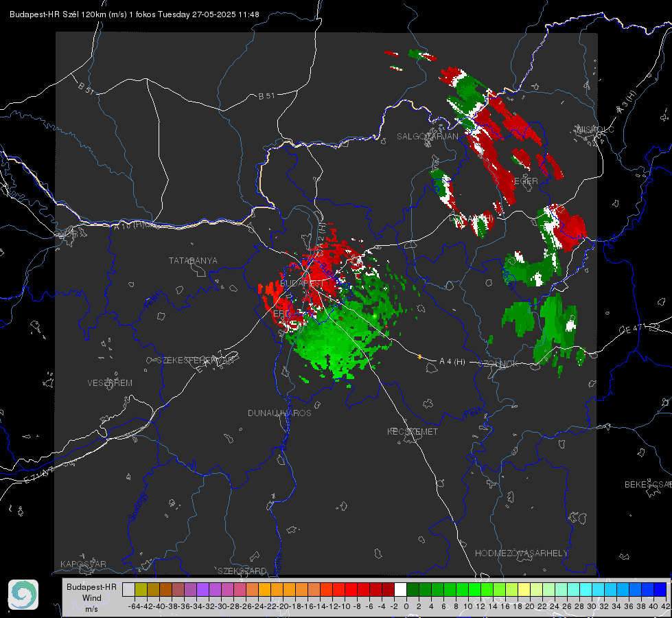672x618 pixels.
Task: Select the bright green swatch above the 10 label
Action: tap(474, 589)
